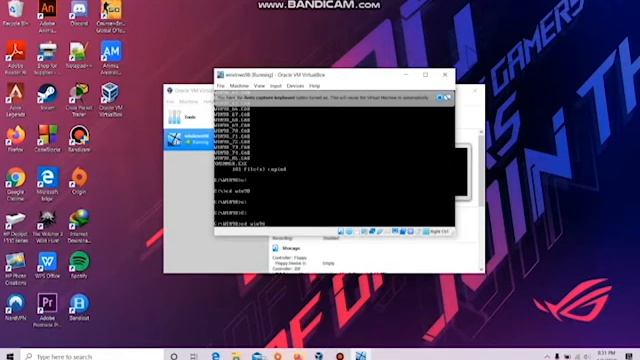Open the WPS Office desktop shortcut
This screenshot has width=640, height=360.
point(47,265)
